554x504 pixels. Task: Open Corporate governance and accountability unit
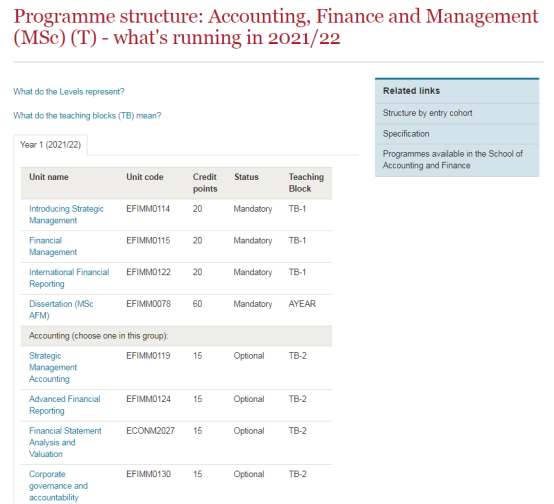58,486
